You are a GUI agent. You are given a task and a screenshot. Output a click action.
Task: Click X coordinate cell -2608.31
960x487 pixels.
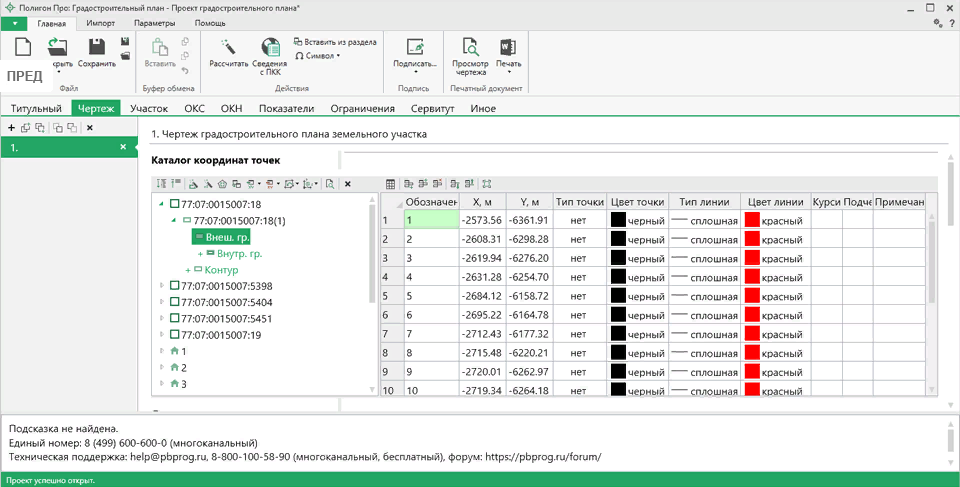point(480,239)
